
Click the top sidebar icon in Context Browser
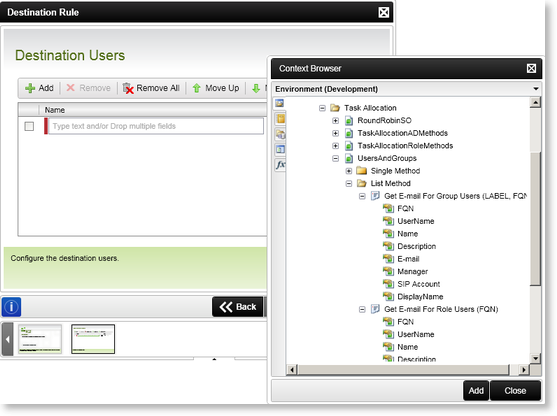280,103
